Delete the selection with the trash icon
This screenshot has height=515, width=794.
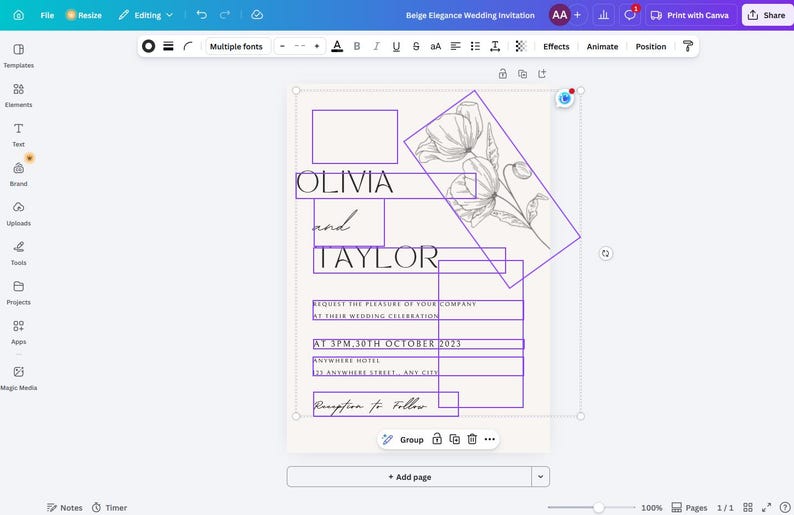coord(472,439)
